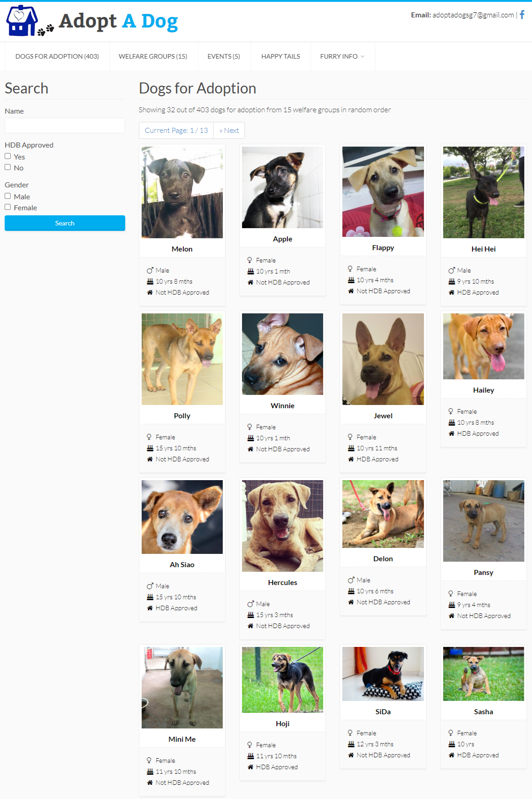
Task: Click the house HDB icon on Jewel's card
Action: coord(351,459)
